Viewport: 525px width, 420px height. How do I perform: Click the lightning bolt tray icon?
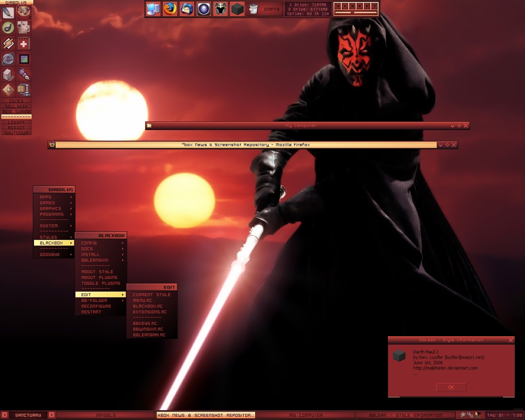pos(463,415)
